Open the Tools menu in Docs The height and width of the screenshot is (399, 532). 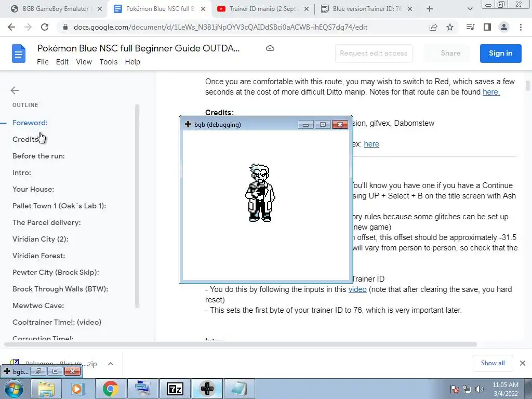tap(109, 62)
